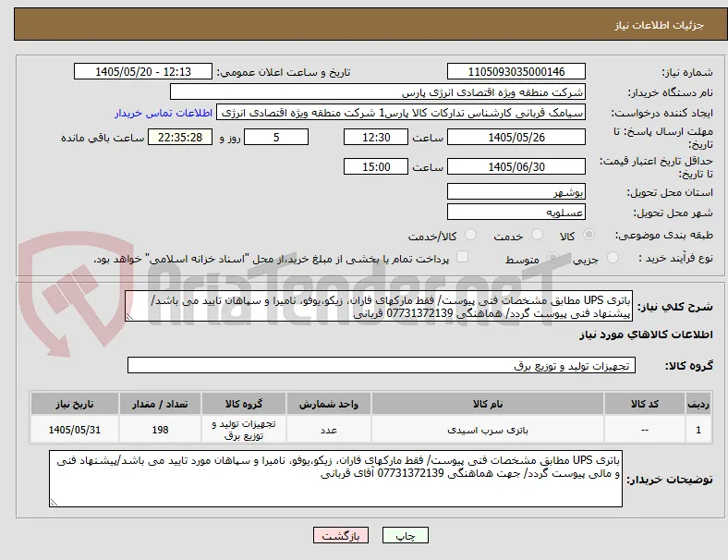Click the buyer organization name field
This screenshot has height=560, width=728.
tap(378, 91)
